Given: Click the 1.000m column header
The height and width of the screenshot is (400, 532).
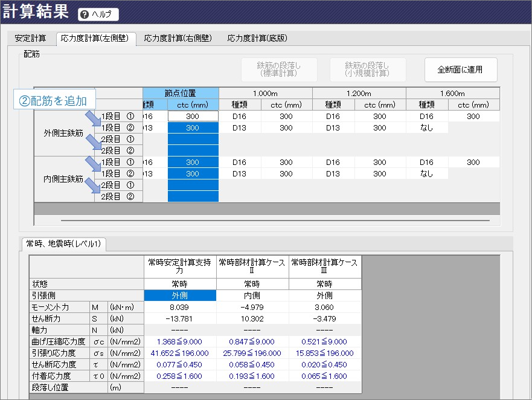Looking at the screenshot, I should click(x=265, y=93).
